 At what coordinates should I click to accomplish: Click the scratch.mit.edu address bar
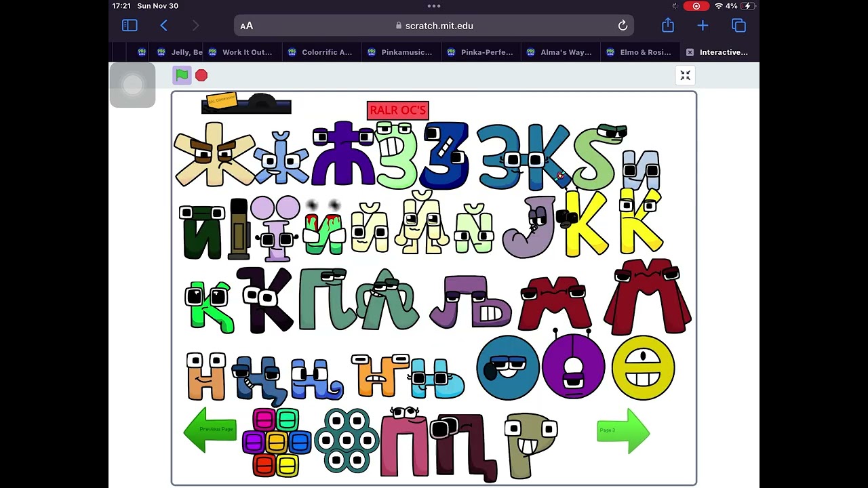pos(434,26)
